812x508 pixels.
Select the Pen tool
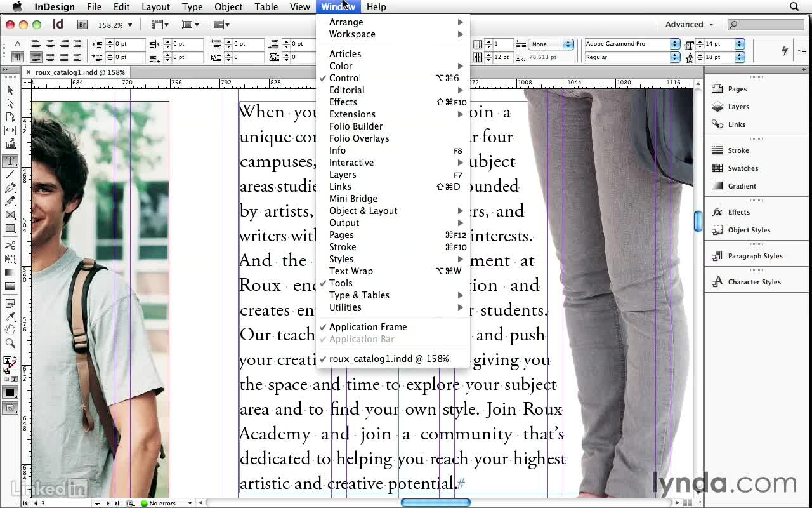pyautogui.click(x=10, y=188)
